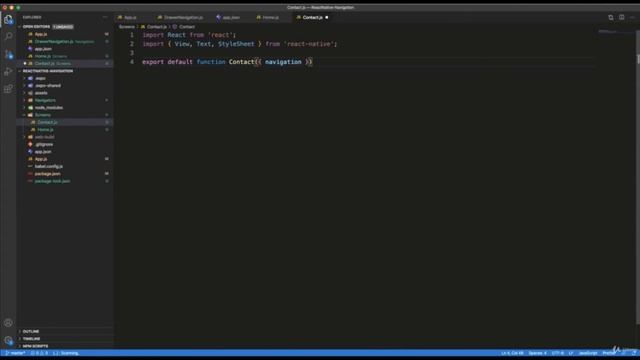Open the Source Control view
This screenshot has height=360, width=640.
(8, 54)
